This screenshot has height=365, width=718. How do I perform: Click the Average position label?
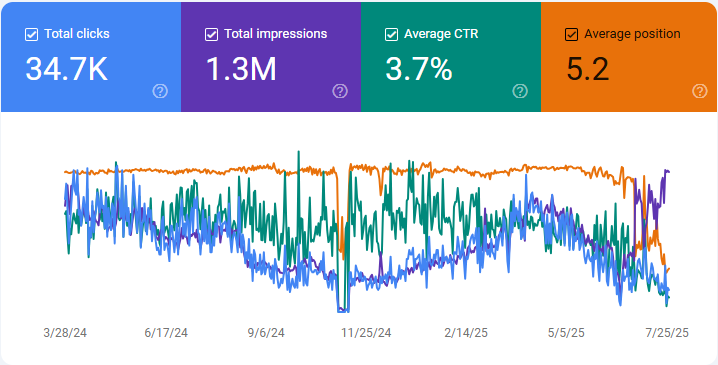(x=632, y=34)
